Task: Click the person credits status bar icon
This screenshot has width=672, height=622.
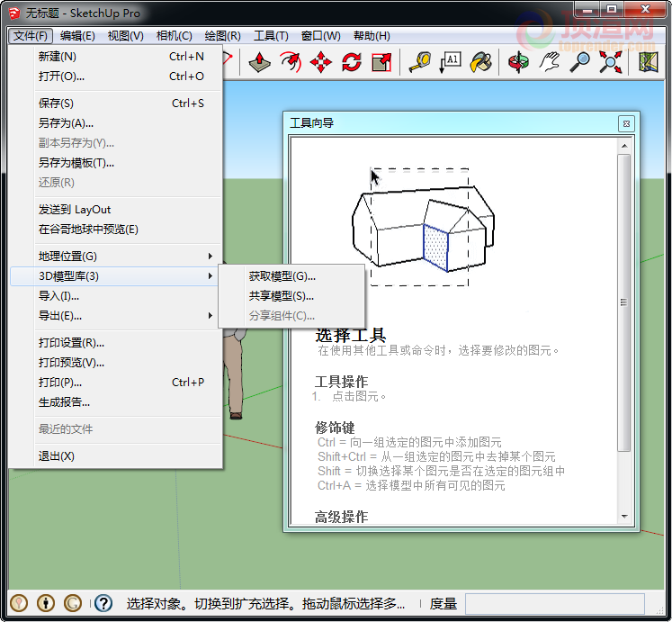Action: [46, 603]
